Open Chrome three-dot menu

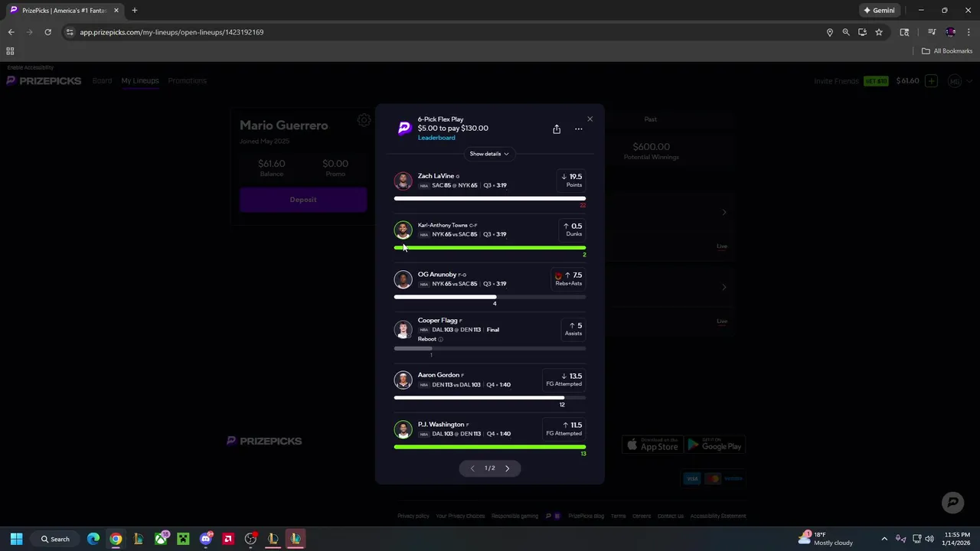(969, 32)
